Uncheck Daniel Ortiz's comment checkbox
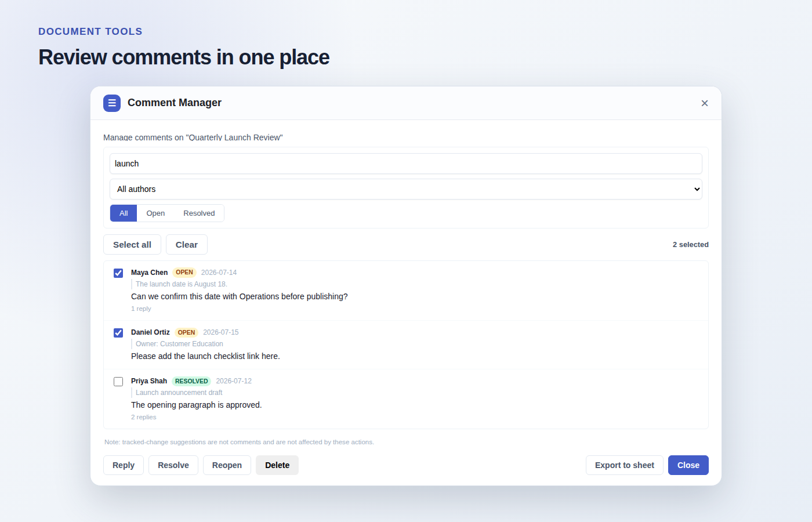This screenshot has height=522, width=812. point(118,333)
